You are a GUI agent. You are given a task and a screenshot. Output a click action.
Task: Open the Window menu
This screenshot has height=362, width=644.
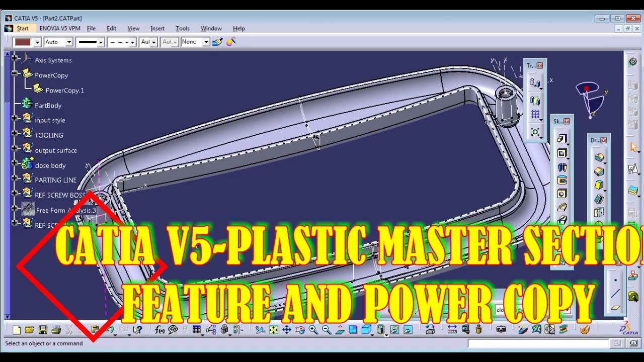pos(211,29)
